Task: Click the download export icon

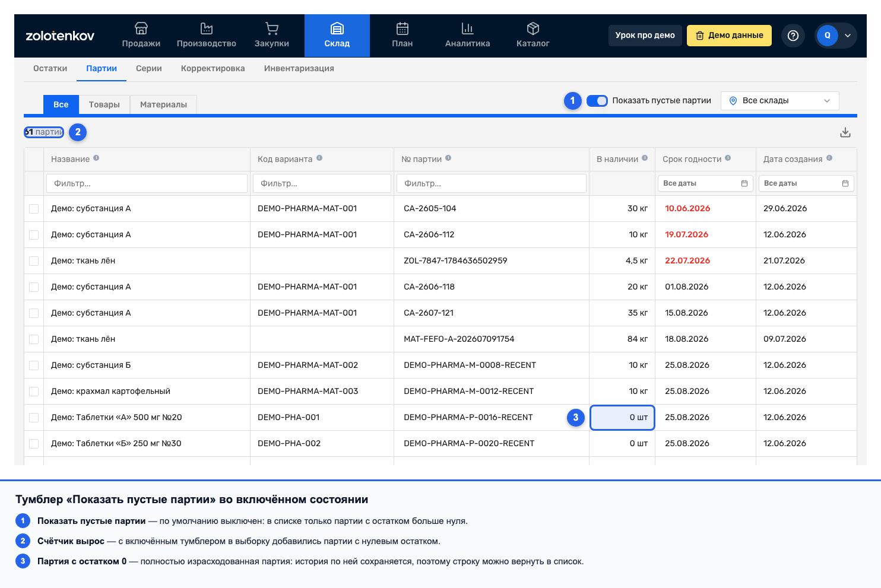Action: click(845, 132)
